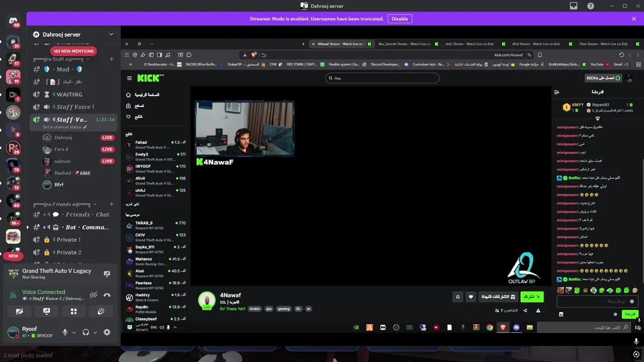Open Kick chat settings gear

pyautogui.click(x=615, y=314)
